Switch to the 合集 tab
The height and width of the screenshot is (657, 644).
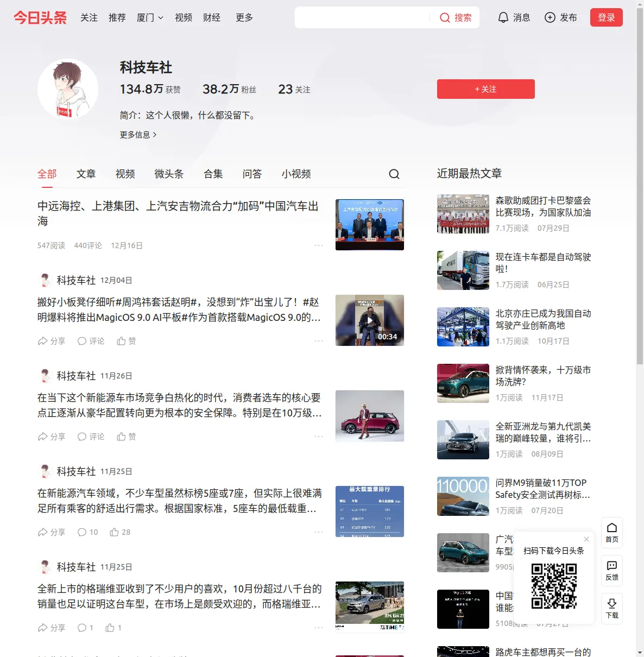click(x=213, y=174)
